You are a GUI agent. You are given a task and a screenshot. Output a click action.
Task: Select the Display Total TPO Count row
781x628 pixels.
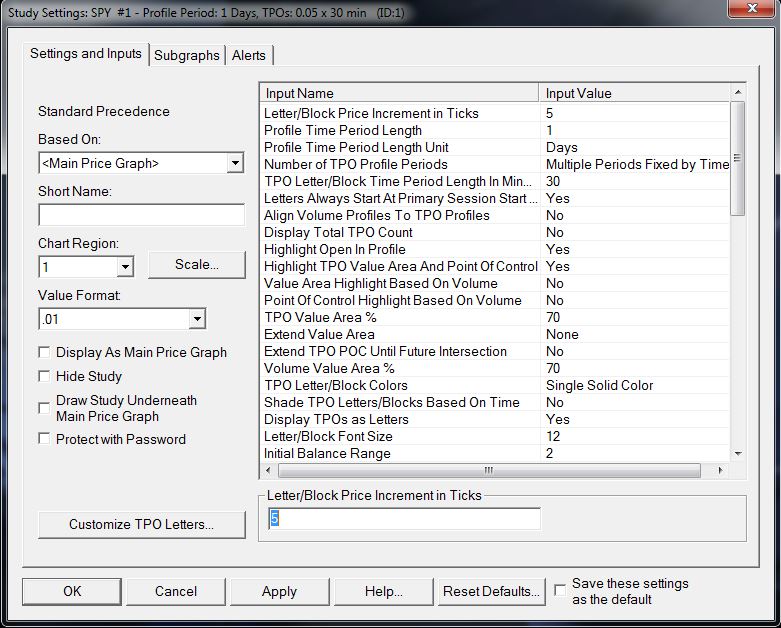tap(496, 232)
